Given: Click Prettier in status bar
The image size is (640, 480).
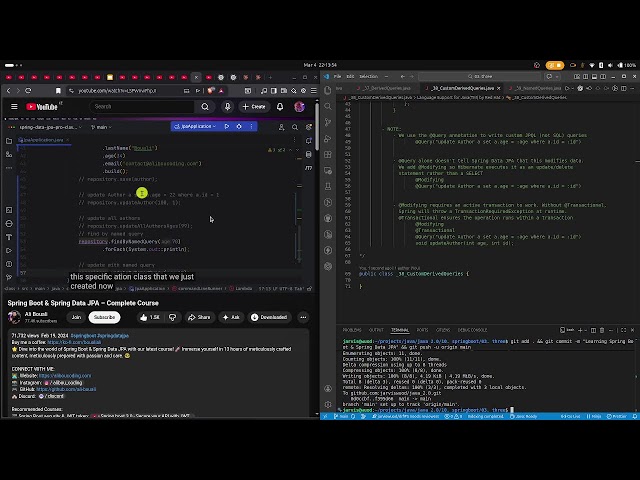Looking at the screenshot, I should pyautogui.click(x=617, y=416).
